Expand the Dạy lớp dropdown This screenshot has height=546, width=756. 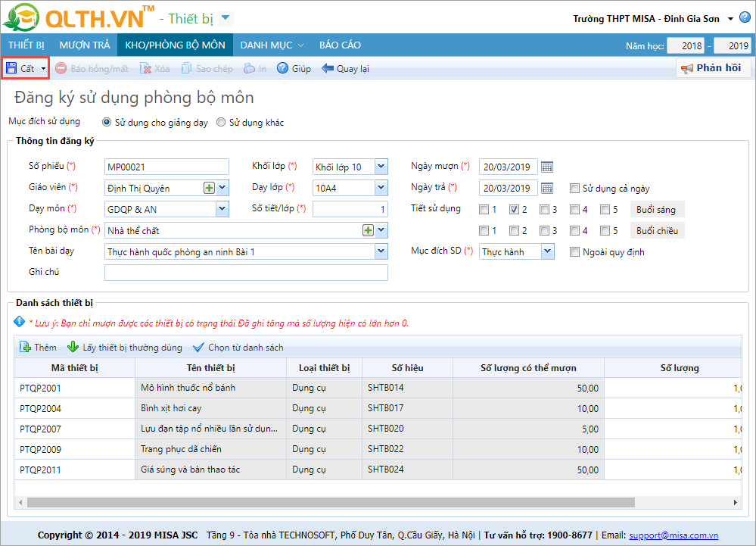[381, 188]
